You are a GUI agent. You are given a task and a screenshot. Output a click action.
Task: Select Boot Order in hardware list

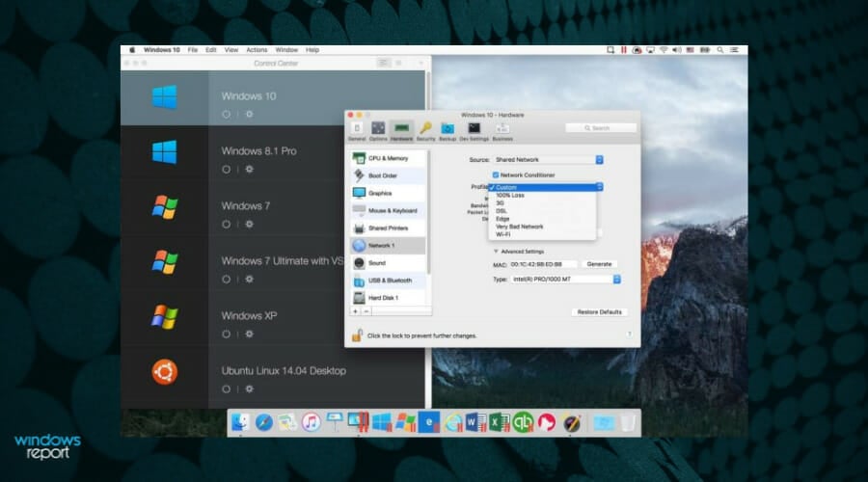(388, 175)
